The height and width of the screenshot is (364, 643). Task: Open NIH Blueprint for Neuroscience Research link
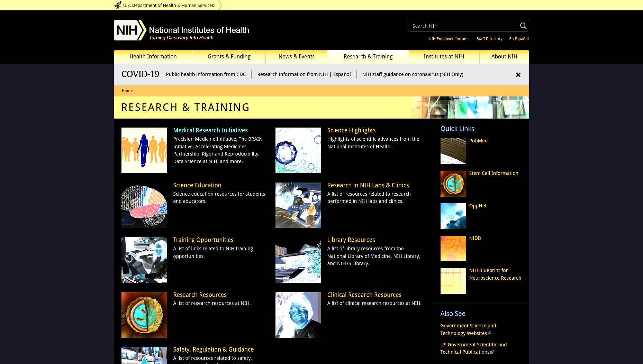point(495,274)
